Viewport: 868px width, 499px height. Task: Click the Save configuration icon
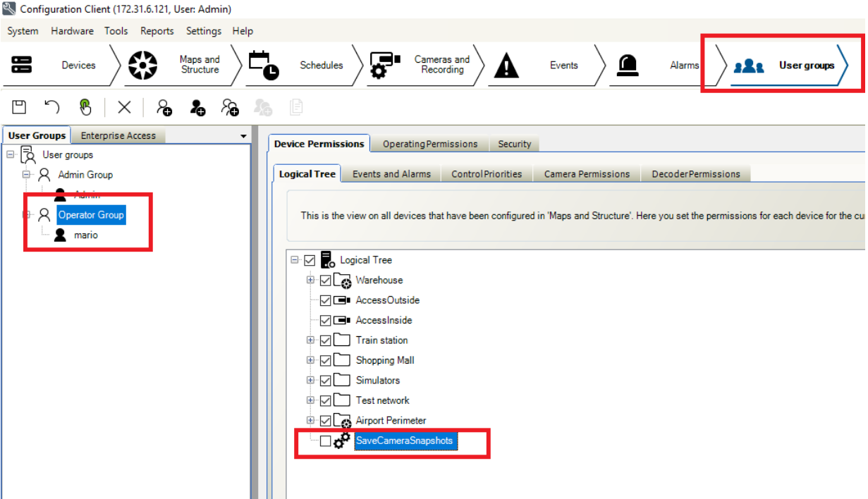coord(20,107)
